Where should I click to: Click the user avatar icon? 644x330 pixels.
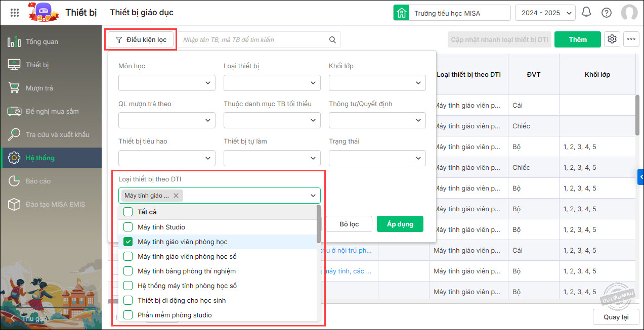click(629, 13)
